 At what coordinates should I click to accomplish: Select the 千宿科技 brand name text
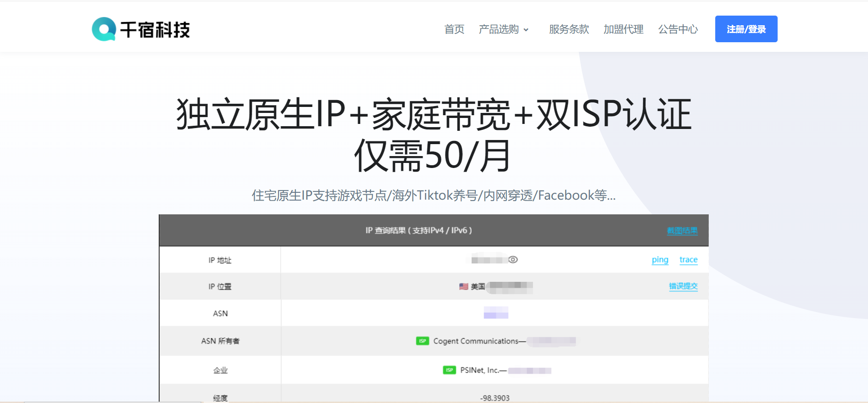155,30
